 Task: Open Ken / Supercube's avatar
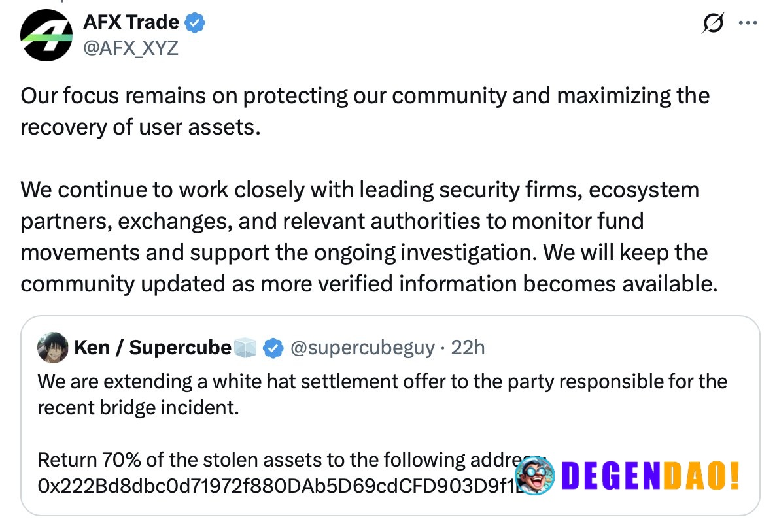(52, 348)
